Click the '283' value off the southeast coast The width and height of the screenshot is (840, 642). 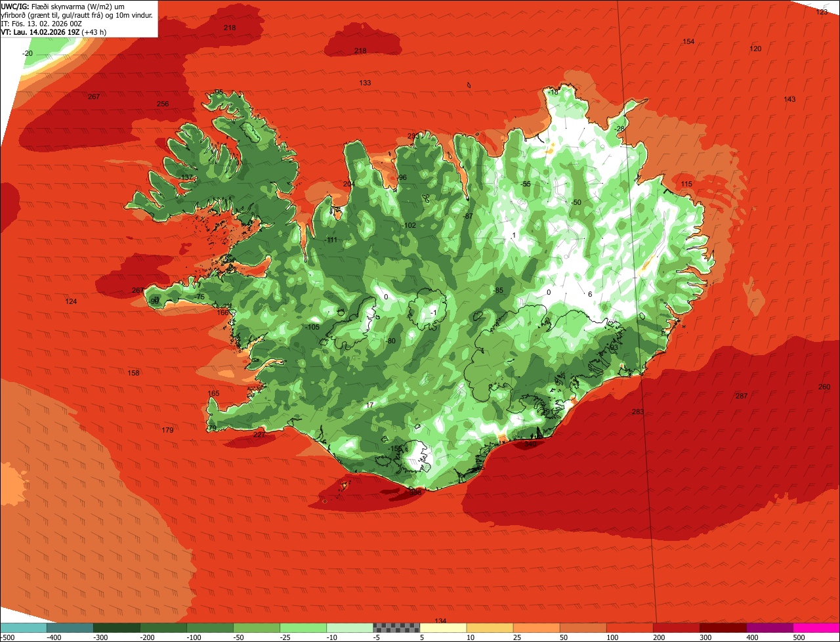click(638, 412)
